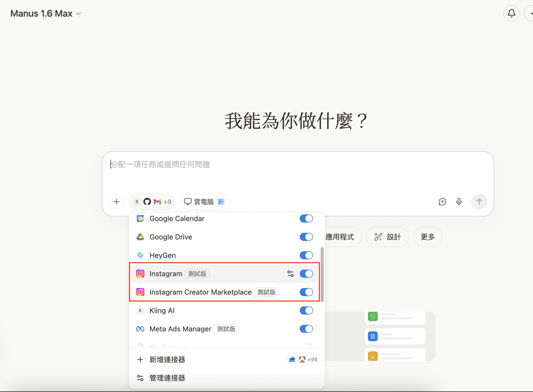Viewport: 533px width, 392px height.
Task: Click the send arrow button
Action: point(479,202)
